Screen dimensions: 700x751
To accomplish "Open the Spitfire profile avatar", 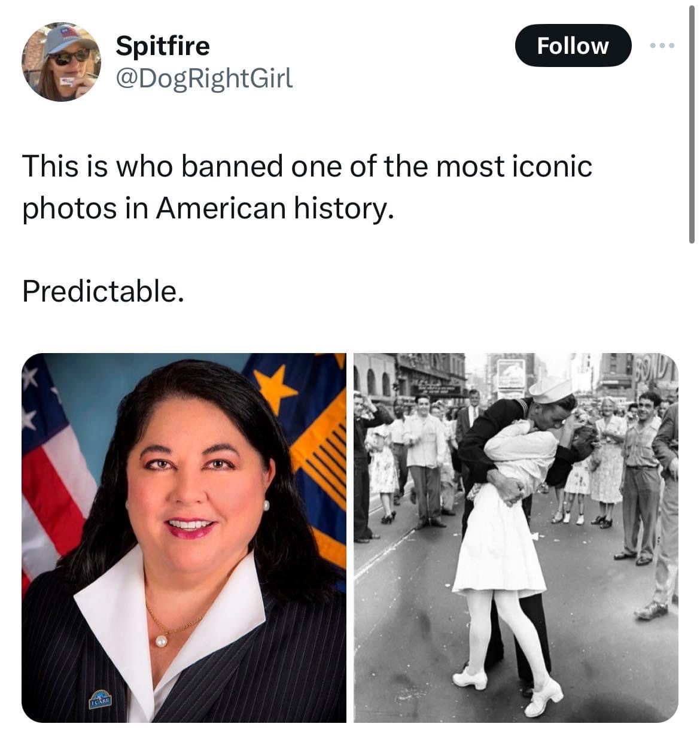I will 61,62.
